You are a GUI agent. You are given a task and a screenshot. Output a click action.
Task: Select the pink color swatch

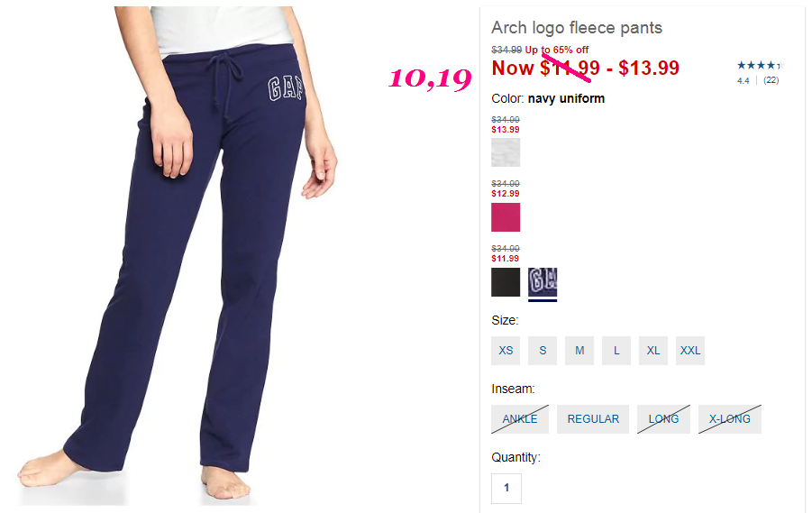506,217
